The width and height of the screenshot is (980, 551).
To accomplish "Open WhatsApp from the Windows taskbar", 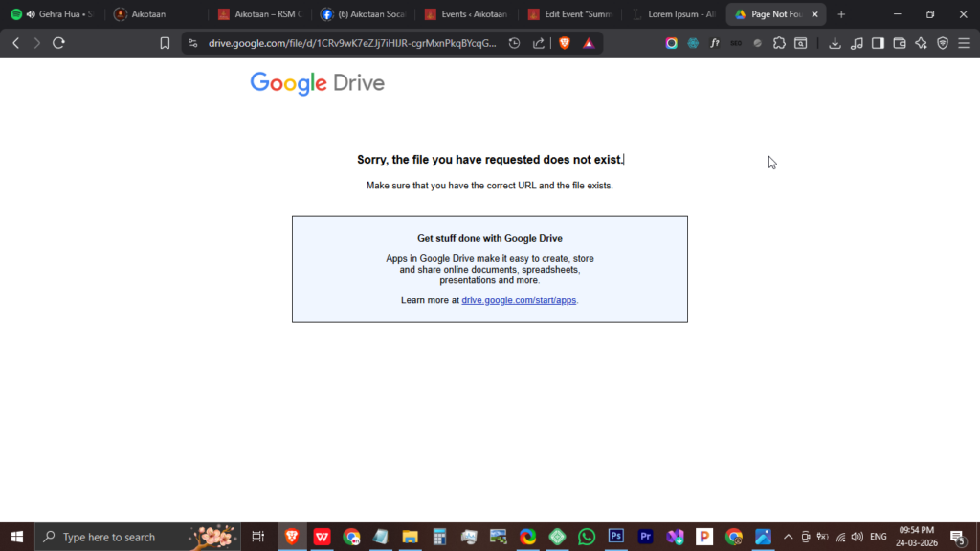I will [x=587, y=537].
